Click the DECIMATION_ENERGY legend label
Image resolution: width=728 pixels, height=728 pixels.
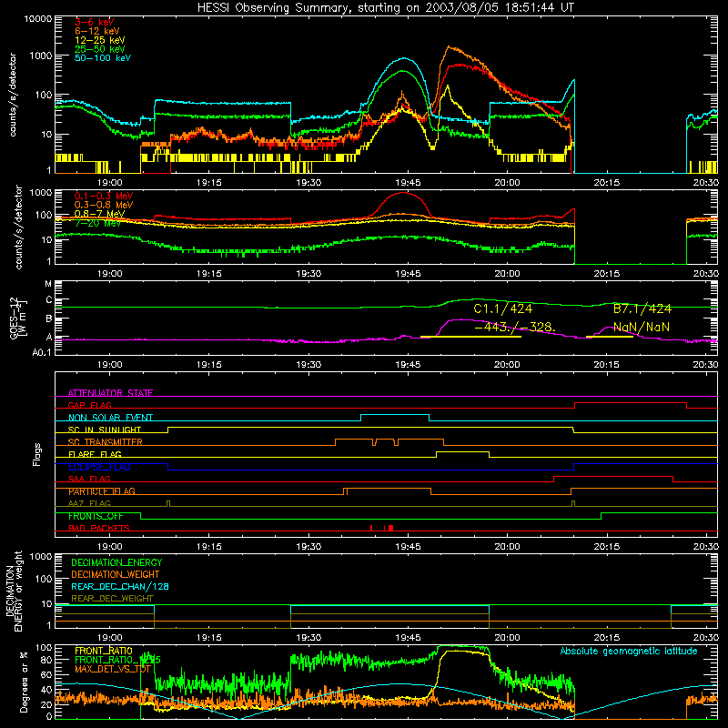click(116, 562)
